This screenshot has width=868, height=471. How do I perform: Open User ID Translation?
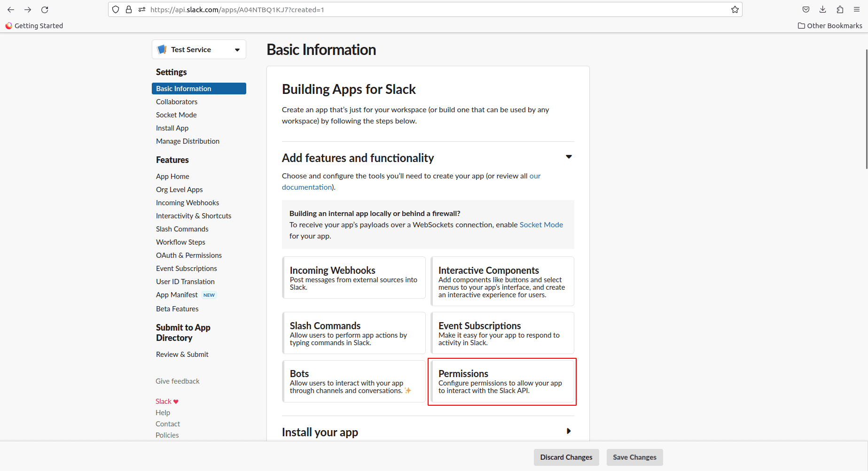pyautogui.click(x=185, y=282)
